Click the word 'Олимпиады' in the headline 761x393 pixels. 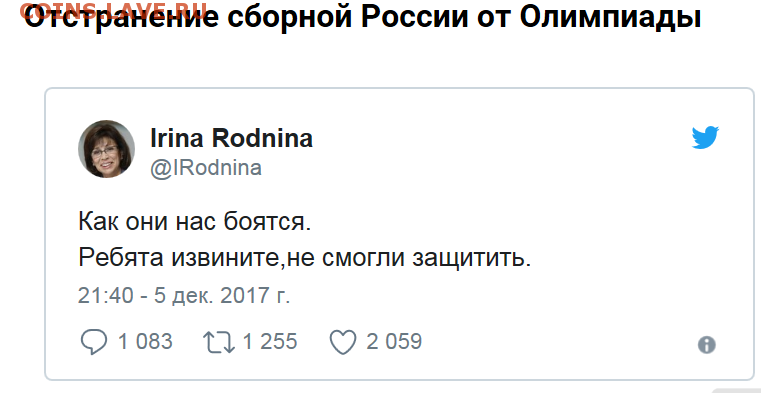pos(610,18)
